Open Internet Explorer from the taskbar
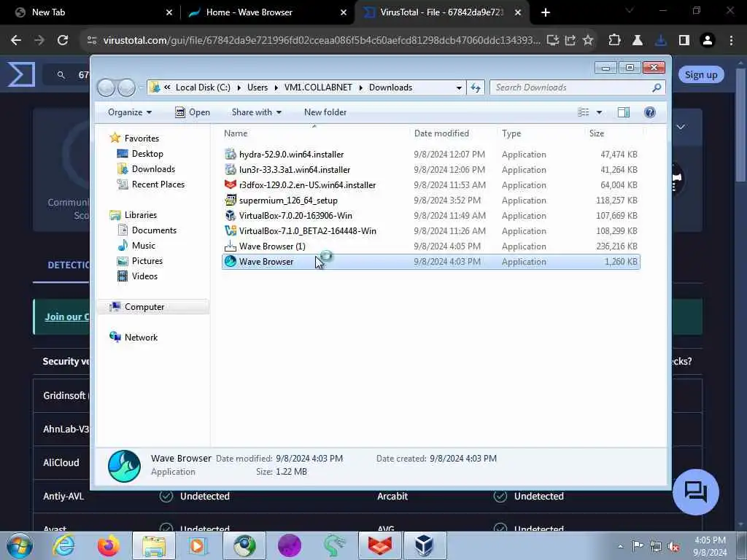 tap(63, 545)
